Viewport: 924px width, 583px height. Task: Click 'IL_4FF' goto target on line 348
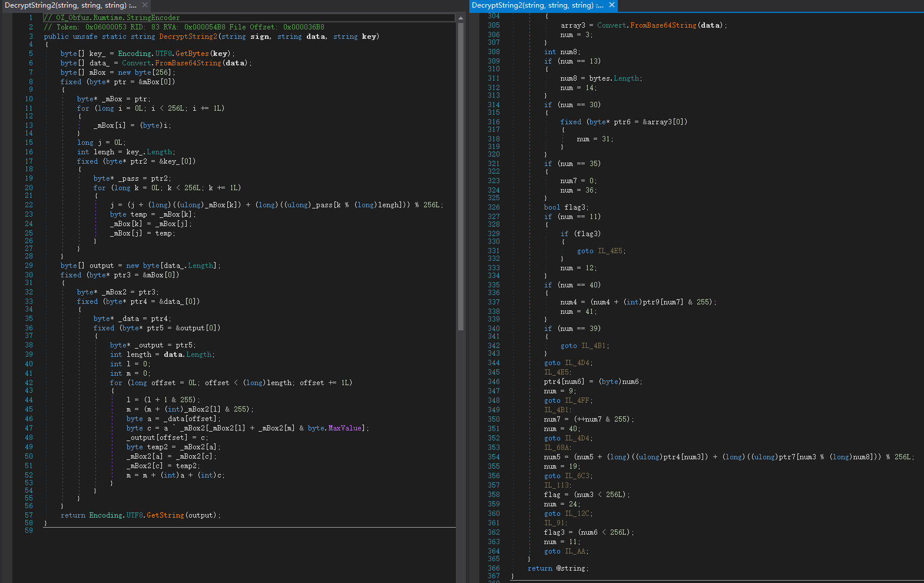pyautogui.click(x=577, y=400)
